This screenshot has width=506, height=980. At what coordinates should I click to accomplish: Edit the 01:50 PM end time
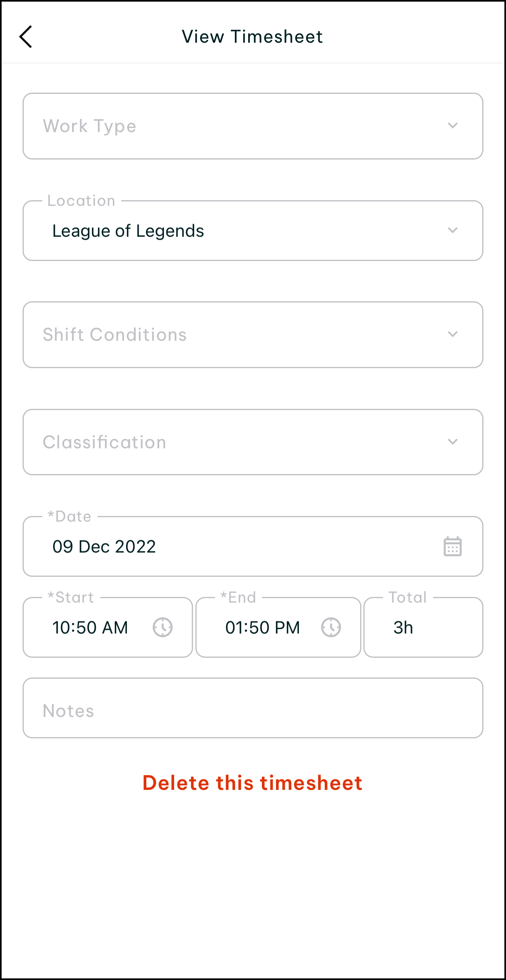(263, 628)
